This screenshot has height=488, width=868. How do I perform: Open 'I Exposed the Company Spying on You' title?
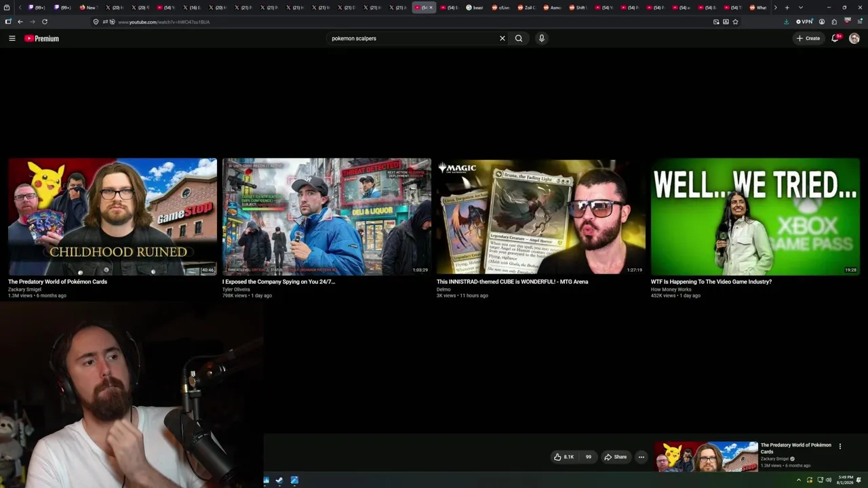click(279, 282)
